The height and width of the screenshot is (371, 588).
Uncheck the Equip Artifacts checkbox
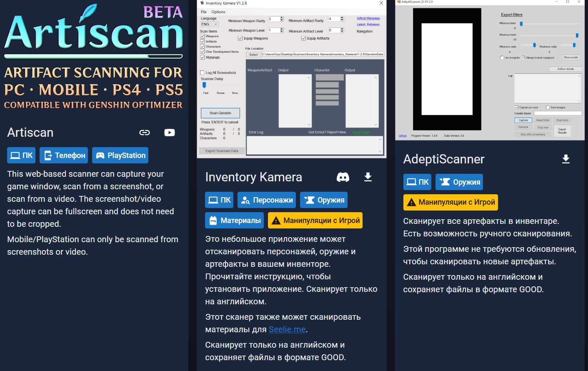point(304,38)
